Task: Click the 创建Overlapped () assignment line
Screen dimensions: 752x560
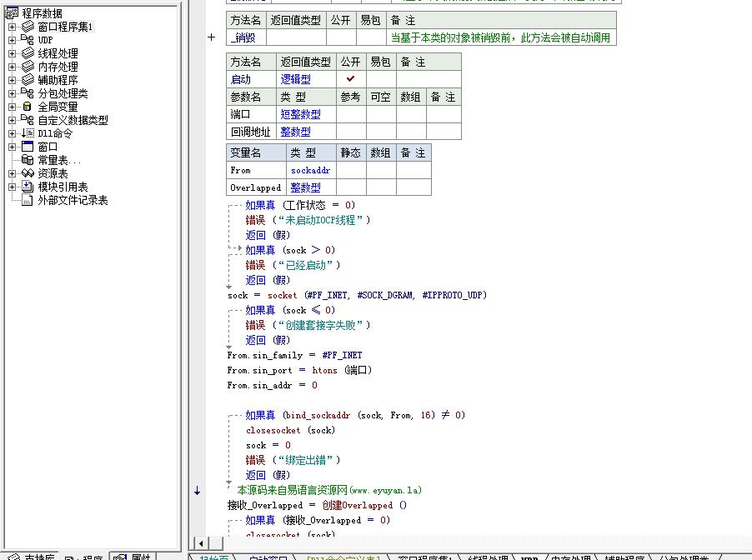Action: tap(317, 505)
